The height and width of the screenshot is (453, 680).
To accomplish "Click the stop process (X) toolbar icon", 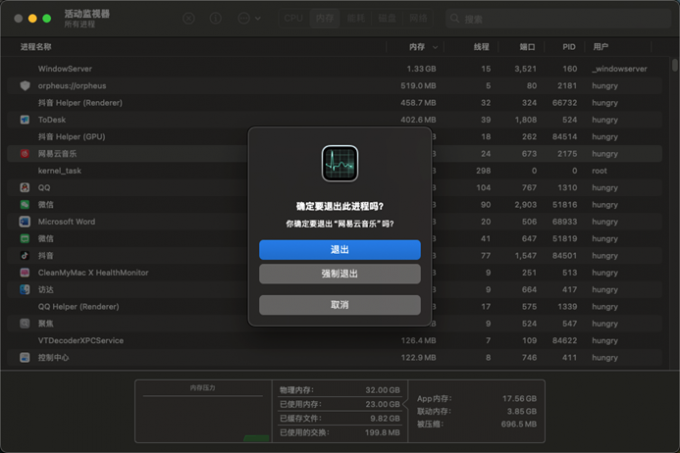I will (x=189, y=19).
